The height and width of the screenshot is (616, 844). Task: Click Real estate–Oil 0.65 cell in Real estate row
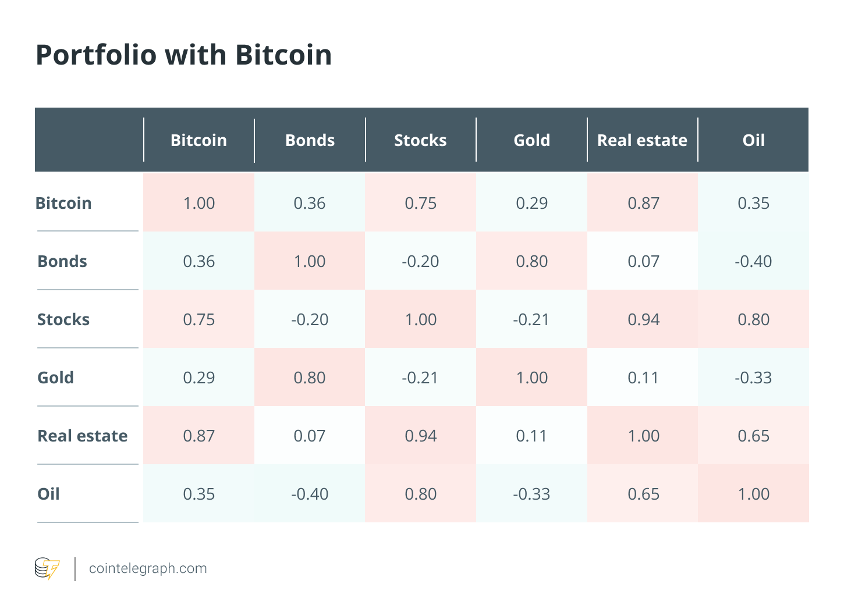tap(753, 435)
